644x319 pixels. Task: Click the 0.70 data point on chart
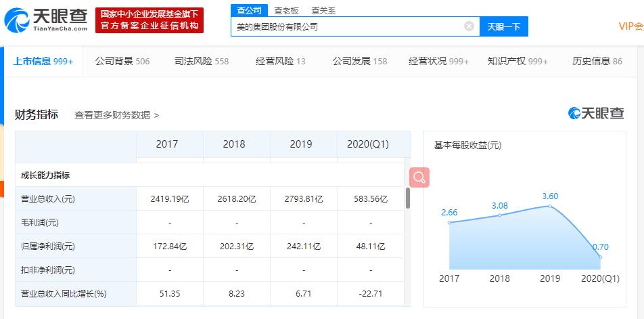click(601, 257)
